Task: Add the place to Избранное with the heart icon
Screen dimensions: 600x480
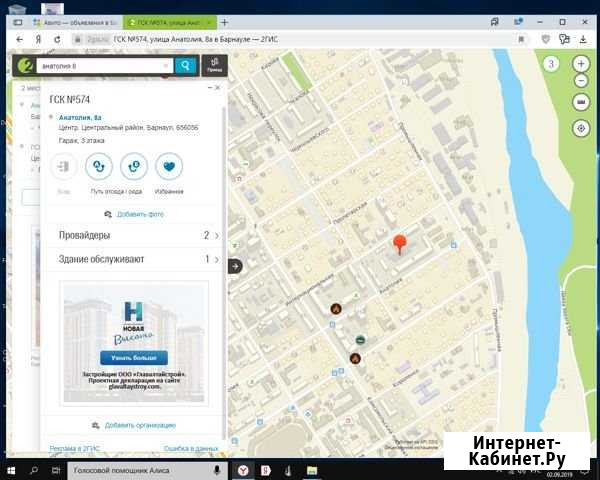Action: [x=169, y=166]
